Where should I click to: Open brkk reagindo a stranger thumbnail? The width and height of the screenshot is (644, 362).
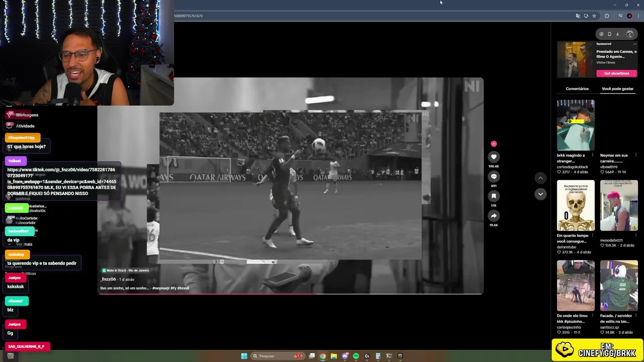click(576, 125)
